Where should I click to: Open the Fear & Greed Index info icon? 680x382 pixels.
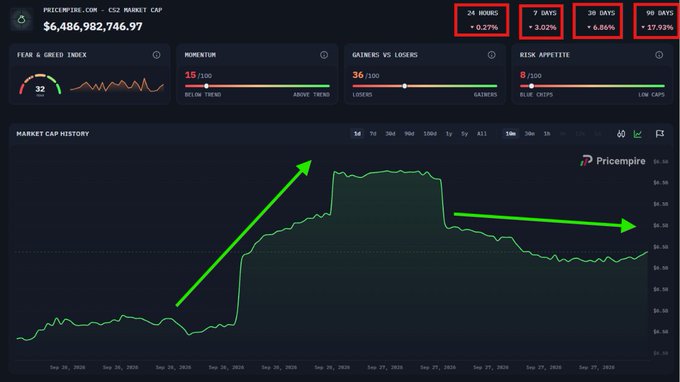coord(156,55)
